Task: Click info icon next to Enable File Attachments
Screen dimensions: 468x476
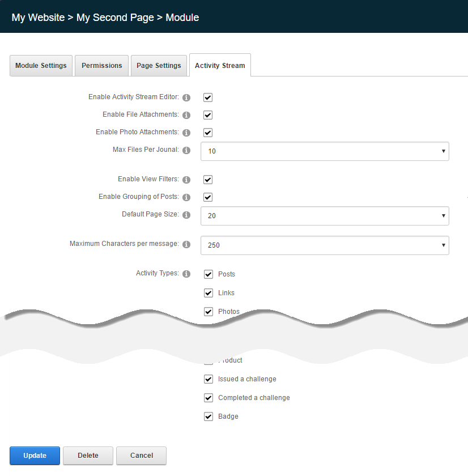Action: (x=186, y=116)
